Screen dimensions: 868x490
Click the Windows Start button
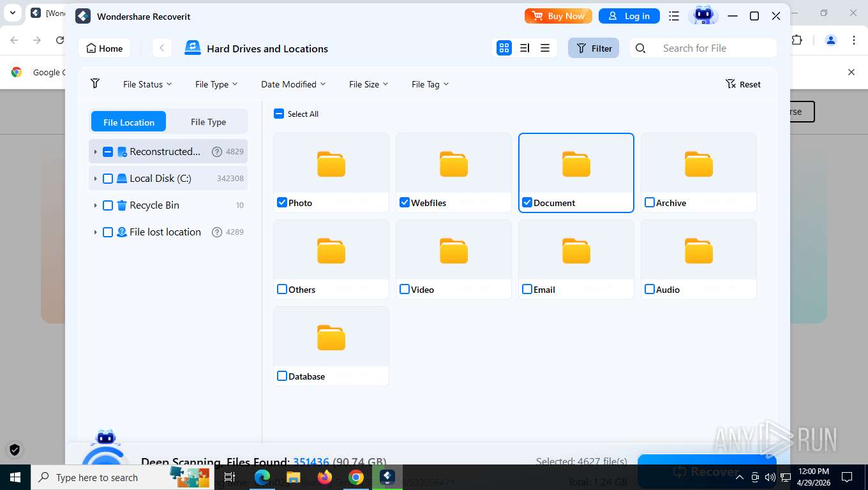point(15,477)
